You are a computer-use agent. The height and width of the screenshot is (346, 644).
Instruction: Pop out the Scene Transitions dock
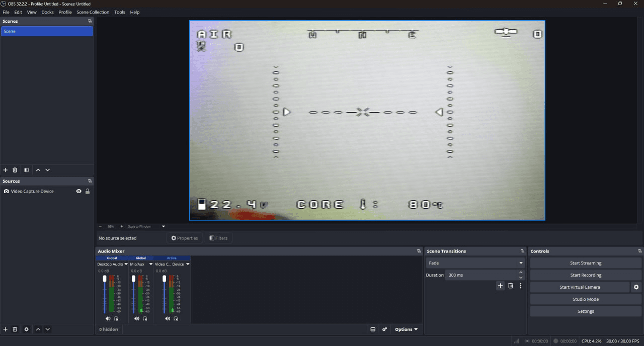tap(522, 251)
